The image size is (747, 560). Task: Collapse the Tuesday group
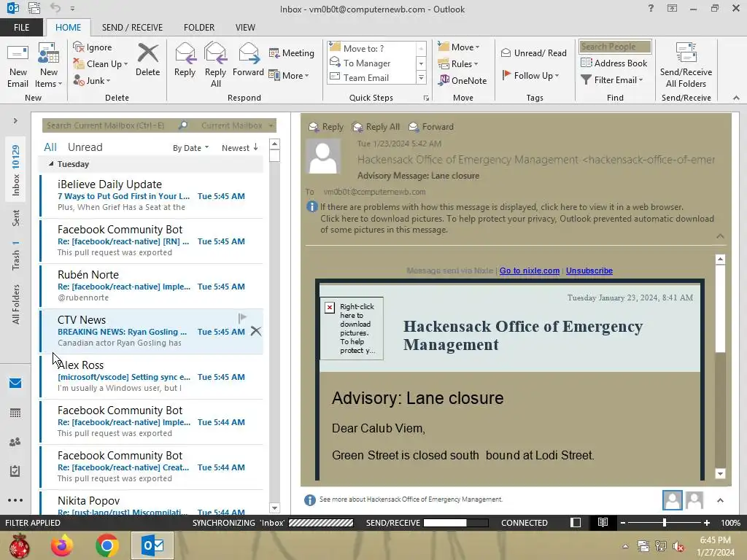pos(51,164)
